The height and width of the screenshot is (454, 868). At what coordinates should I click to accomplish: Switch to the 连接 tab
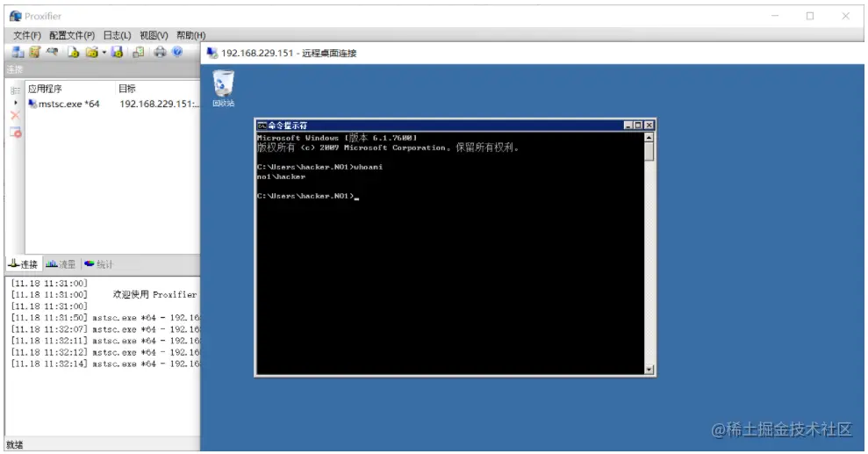pyautogui.click(x=23, y=264)
